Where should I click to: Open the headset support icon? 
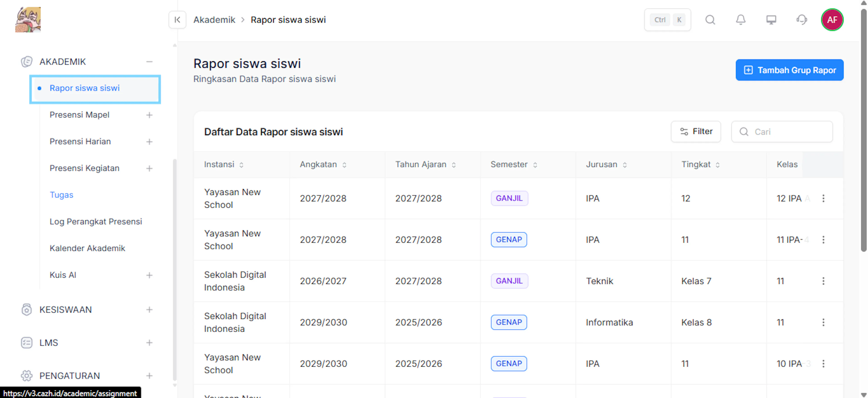click(802, 20)
